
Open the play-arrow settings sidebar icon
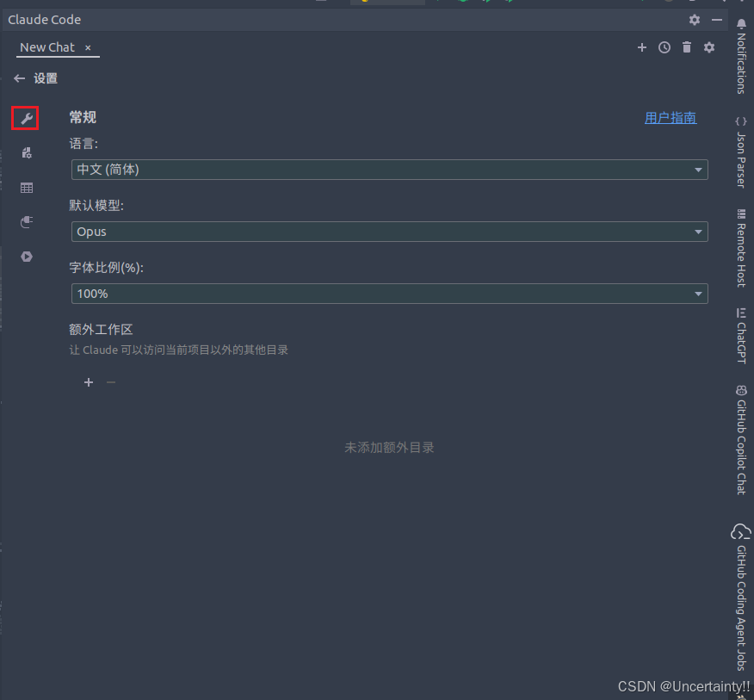(27, 257)
